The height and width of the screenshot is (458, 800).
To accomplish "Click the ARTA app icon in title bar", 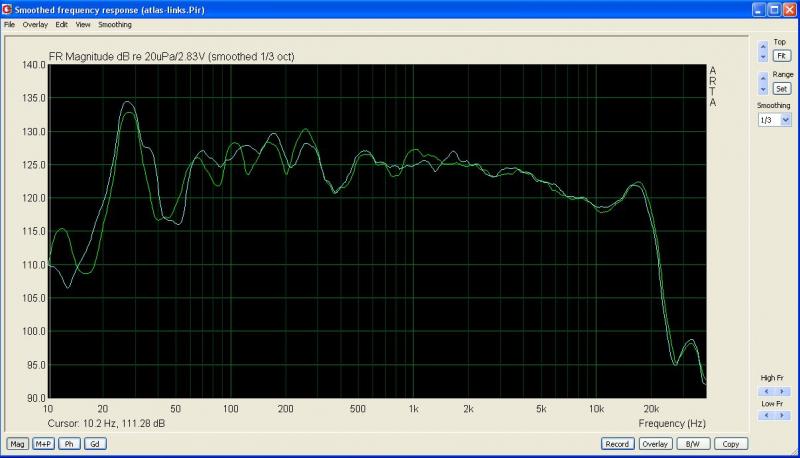I will point(7,9).
